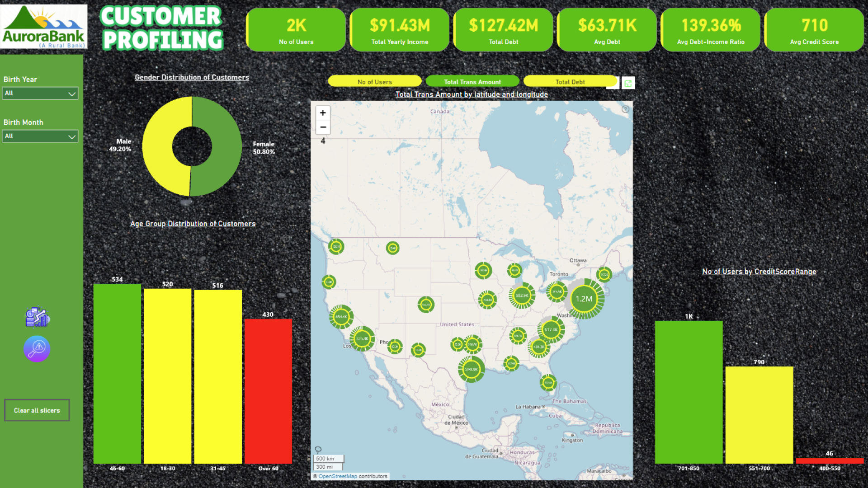Screen dimensions: 868x488
Task: Select the 590.9K map cluster near Texas
Action: [471, 369]
